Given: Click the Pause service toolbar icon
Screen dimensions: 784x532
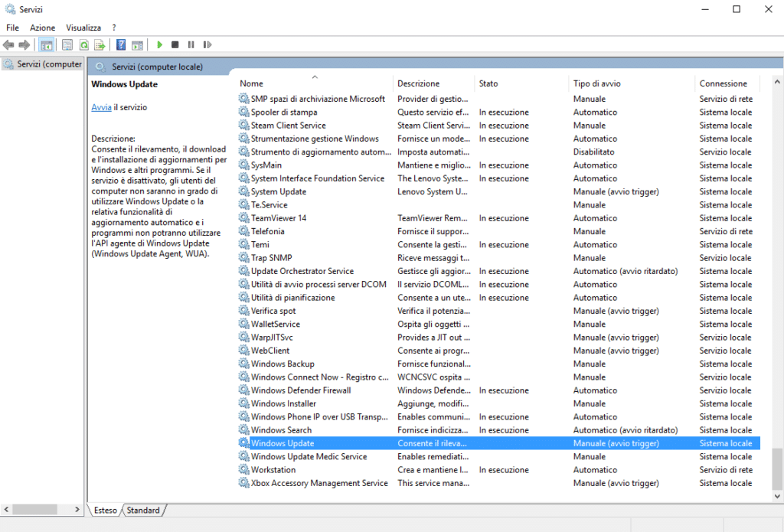Looking at the screenshot, I should tap(191, 45).
